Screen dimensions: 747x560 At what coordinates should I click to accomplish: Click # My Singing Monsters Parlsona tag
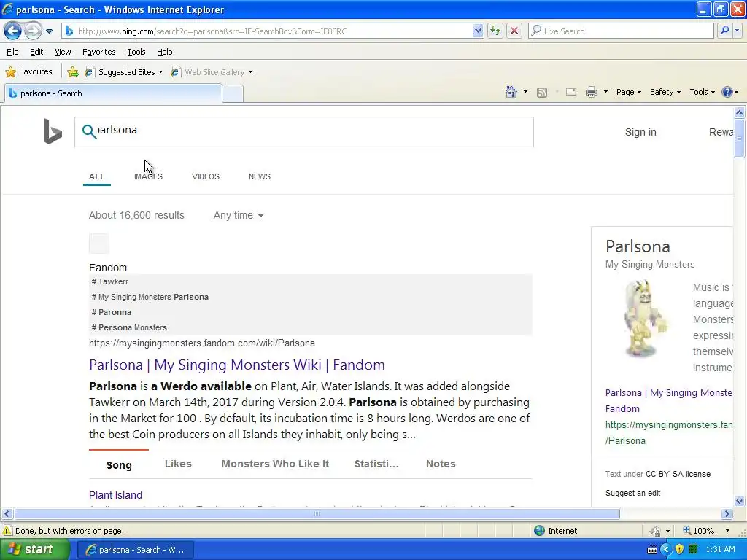(x=150, y=297)
